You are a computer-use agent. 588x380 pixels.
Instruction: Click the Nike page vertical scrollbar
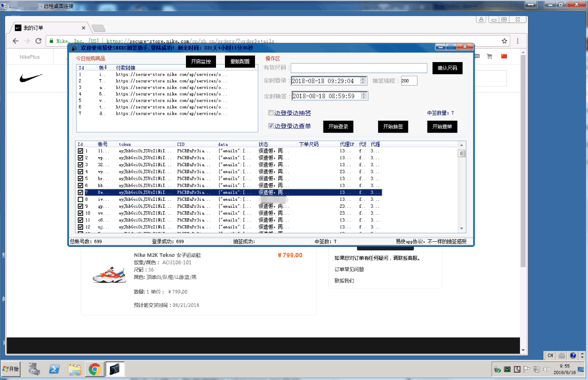coord(523,161)
